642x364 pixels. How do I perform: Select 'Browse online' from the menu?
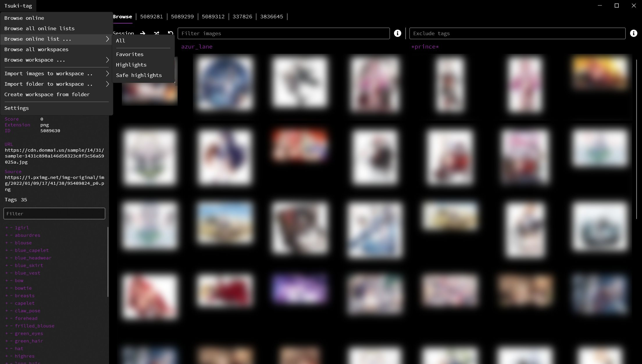(x=57, y=18)
